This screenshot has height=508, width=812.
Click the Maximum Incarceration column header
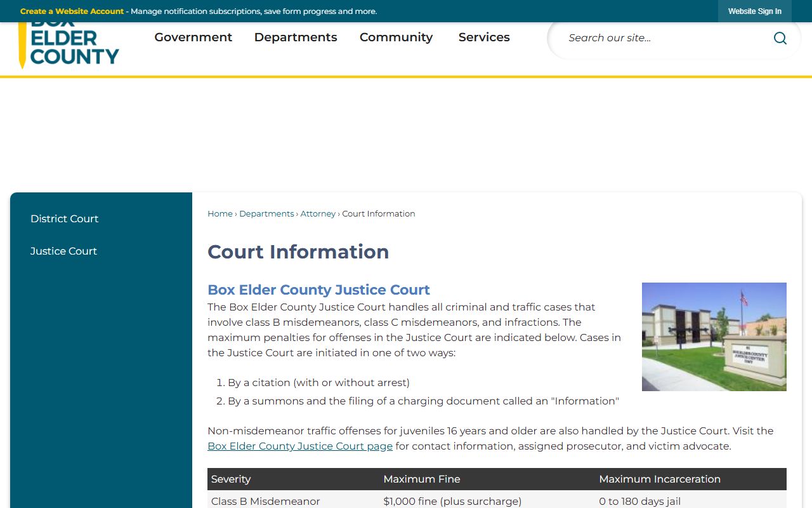pos(691,479)
